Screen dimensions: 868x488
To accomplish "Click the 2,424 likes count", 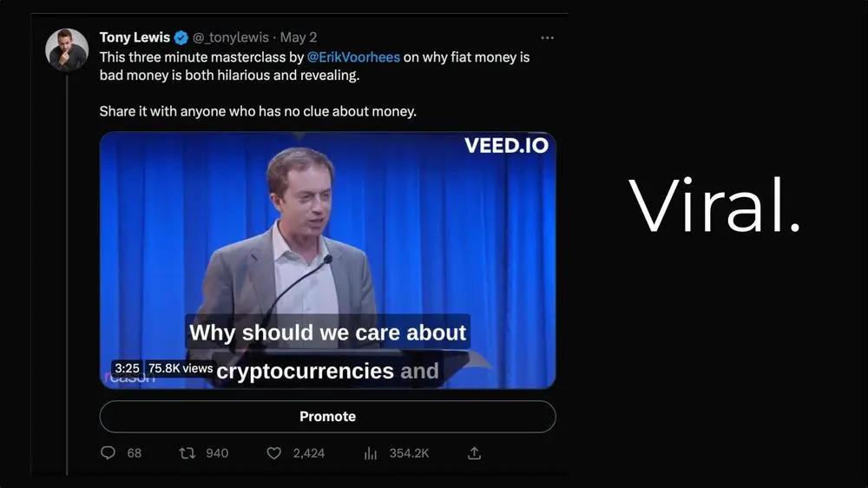I will 307,453.
